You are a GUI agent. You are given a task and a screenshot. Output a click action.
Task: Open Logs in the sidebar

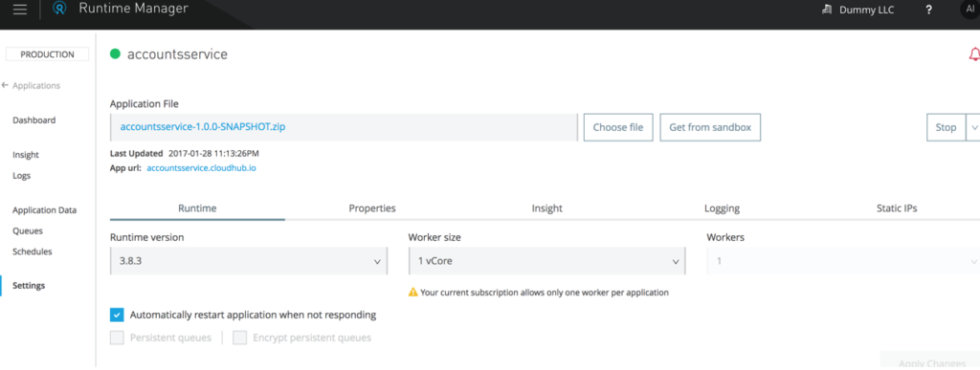21,175
